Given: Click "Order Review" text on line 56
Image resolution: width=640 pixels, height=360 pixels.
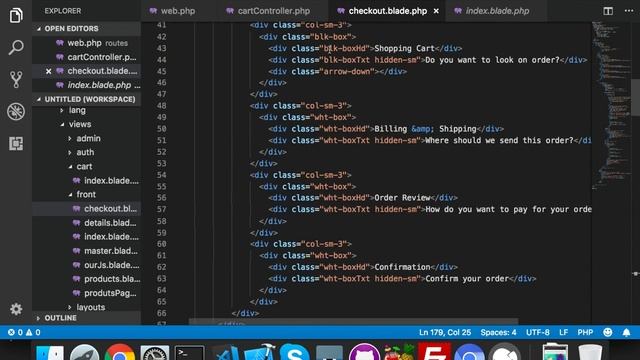Looking at the screenshot, I should (402, 198).
